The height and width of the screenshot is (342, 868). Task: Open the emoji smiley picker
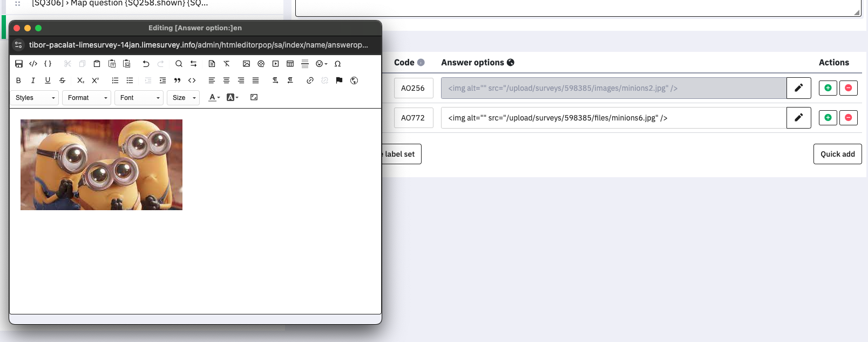coord(321,64)
